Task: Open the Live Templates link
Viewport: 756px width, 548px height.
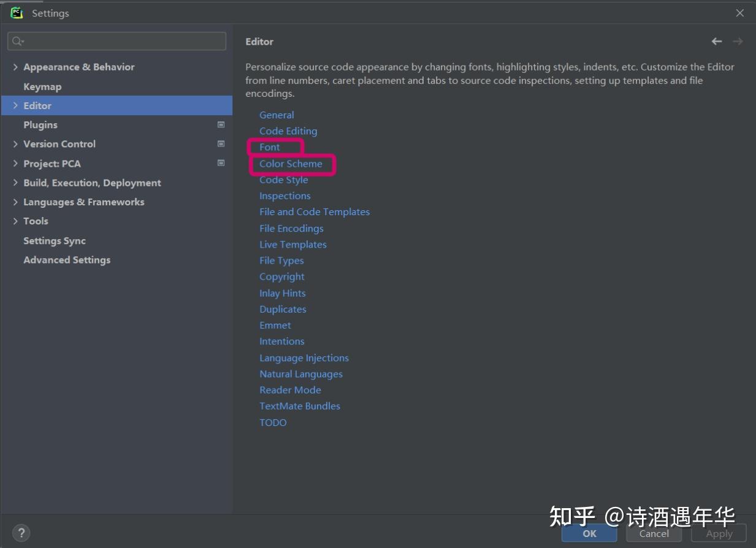Action: [293, 245]
